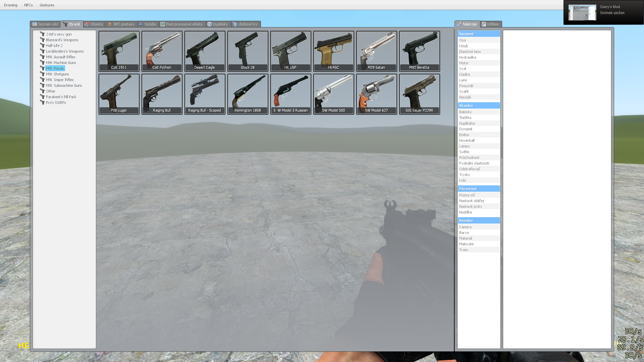This screenshot has width=644, height=362.
Task: Open LordiAnders's Weapons category
Action: point(65,51)
